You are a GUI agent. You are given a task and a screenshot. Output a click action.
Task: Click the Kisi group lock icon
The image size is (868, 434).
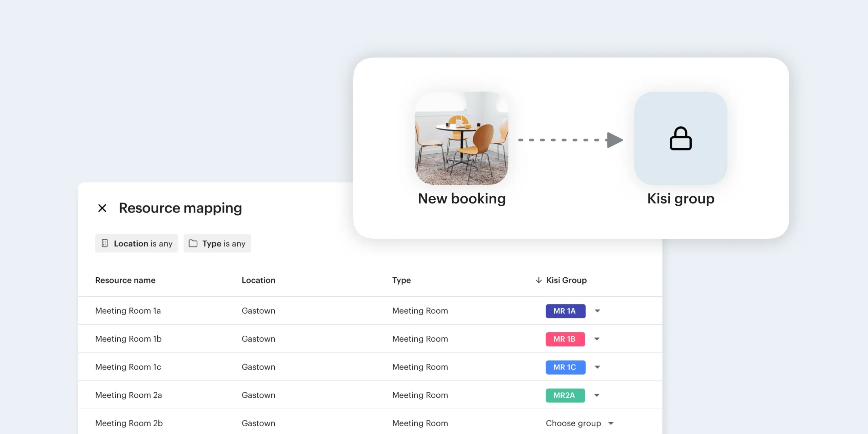click(x=680, y=138)
